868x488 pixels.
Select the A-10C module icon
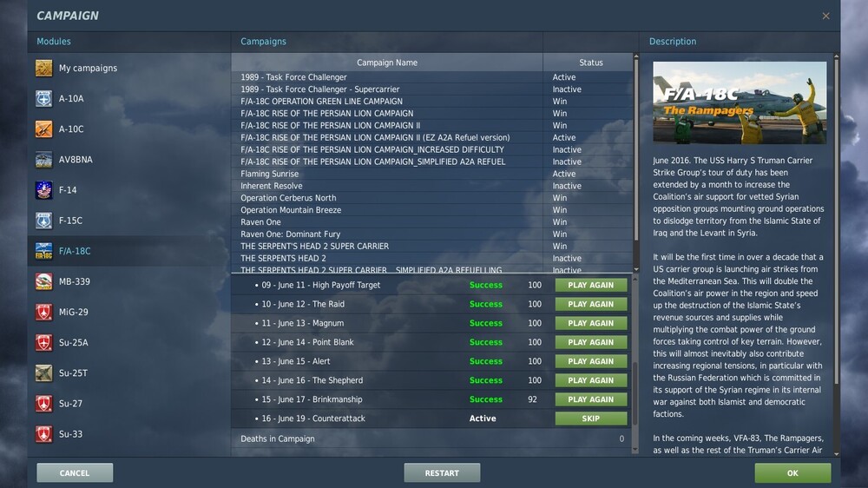point(43,129)
